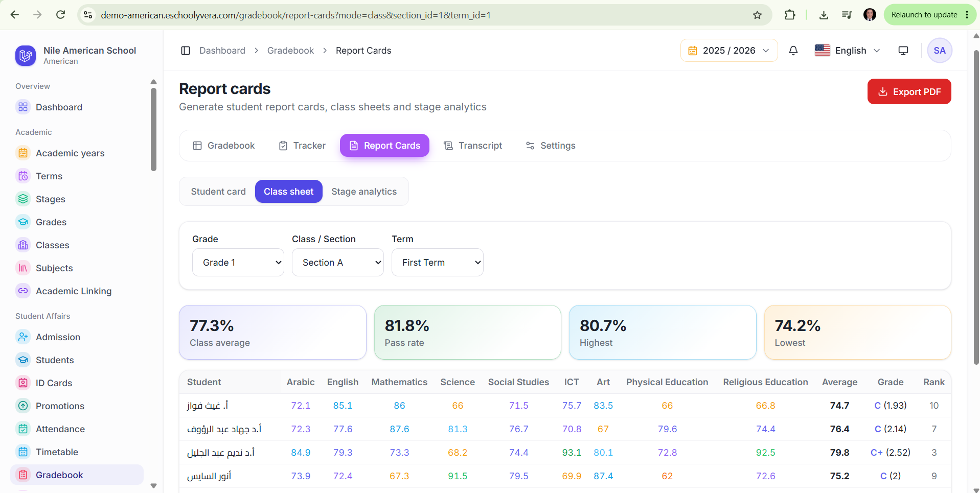Click Export PDF button
Screen dimensions: 980x493
click(x=909, y=91)
